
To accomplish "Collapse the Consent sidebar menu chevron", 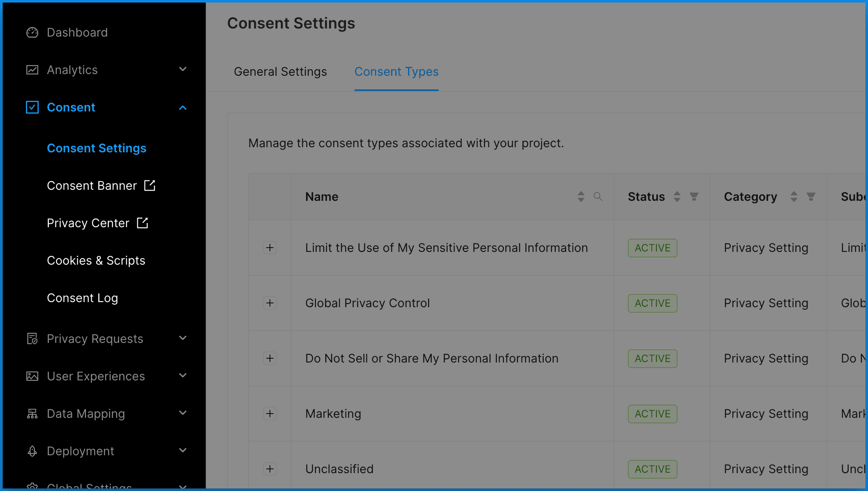I will [183, 108].
